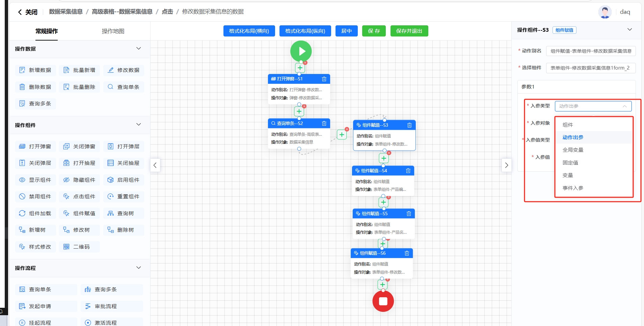Click the red stop end node

pyautogui.click(x=383, y=301)
